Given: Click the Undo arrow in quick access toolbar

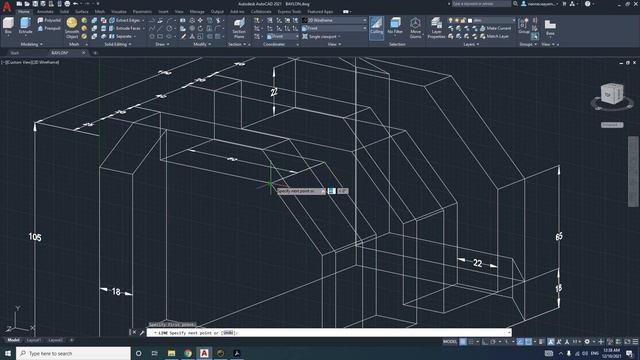Looking at the screenshot, I should click(76, 4).
